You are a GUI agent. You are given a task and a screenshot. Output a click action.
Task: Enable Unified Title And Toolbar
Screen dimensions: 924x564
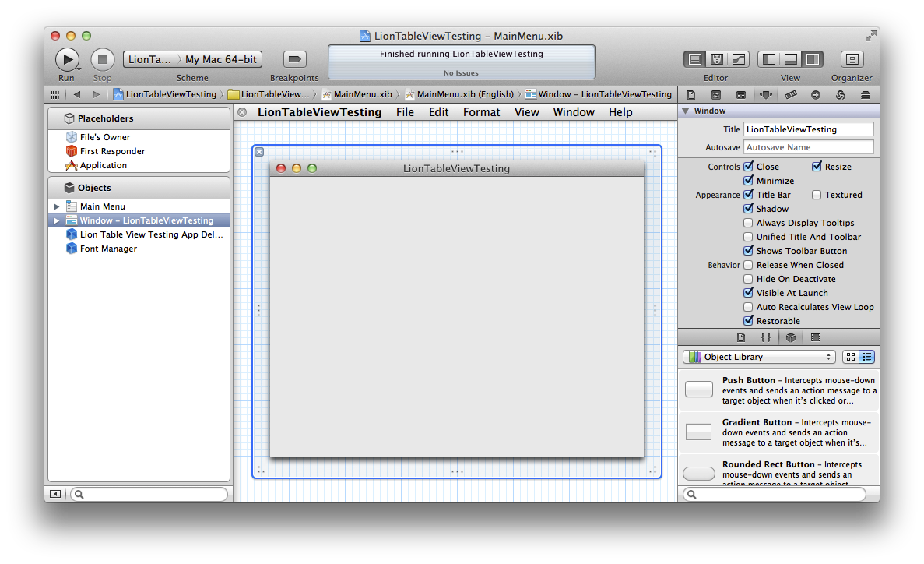tap(748, 237)
